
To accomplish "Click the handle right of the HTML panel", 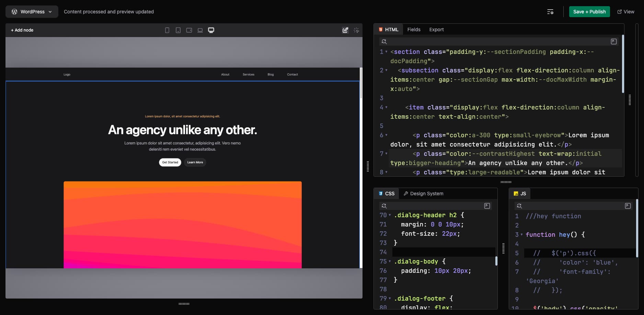I will pos(630,100).
